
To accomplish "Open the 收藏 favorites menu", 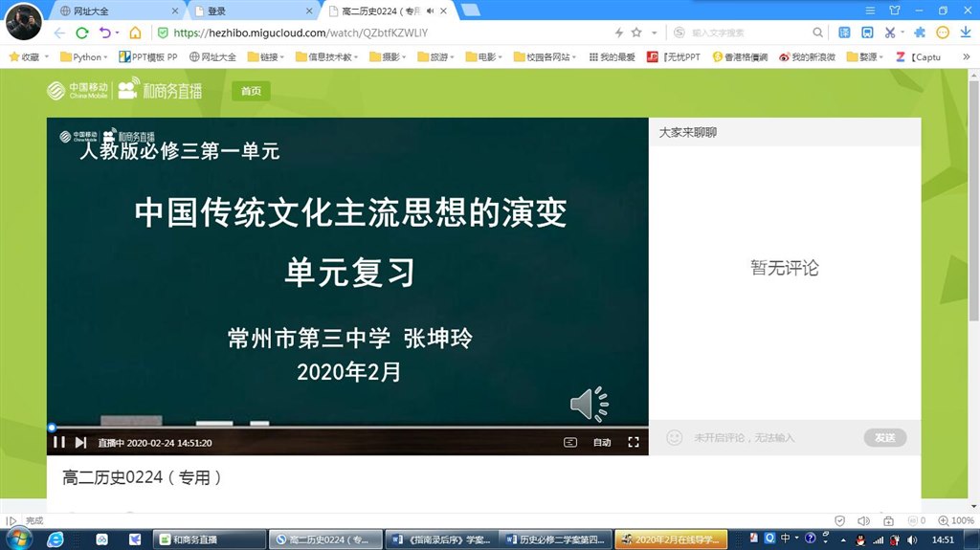I will 28,56.
